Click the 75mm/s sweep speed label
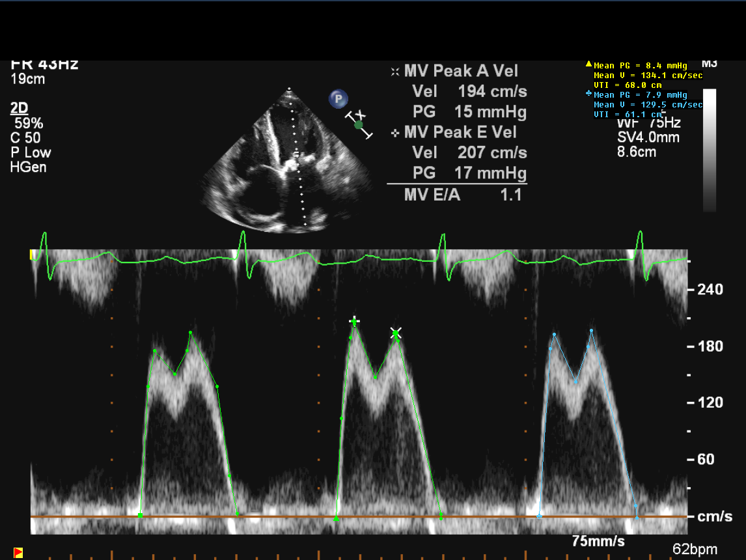 [x=598, y=541]
